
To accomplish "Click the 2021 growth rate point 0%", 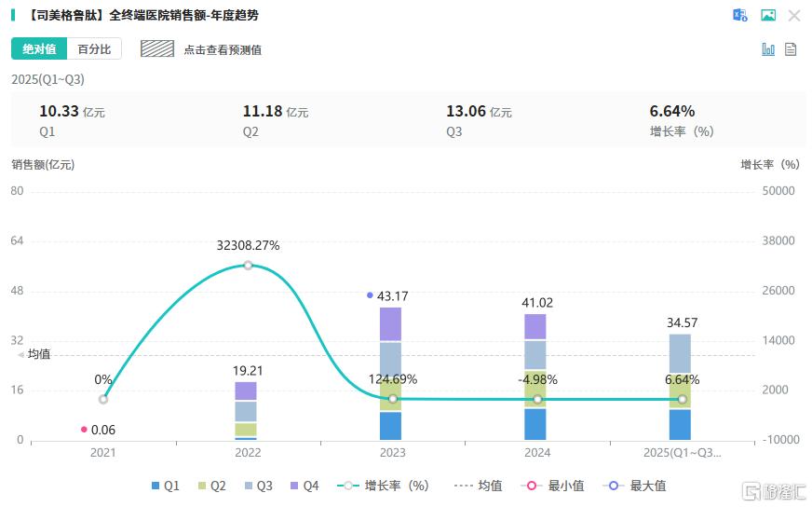I will point(103,399).
